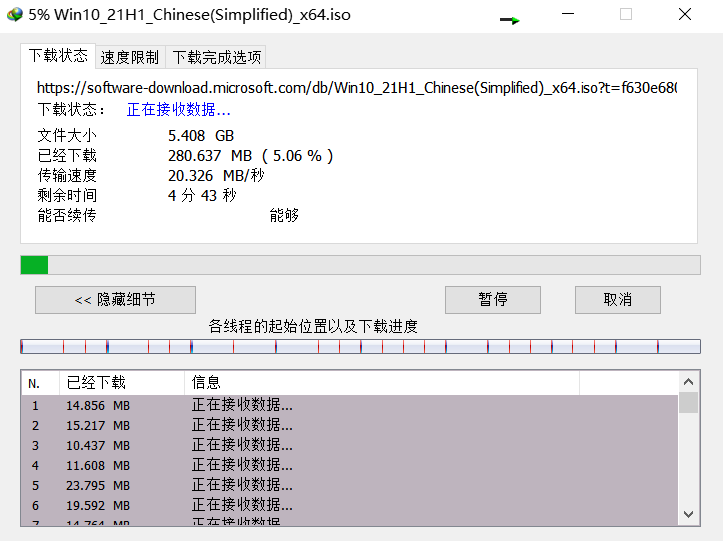Click the scrollbar up arrow in thread list
The height and width of the screenshot is (541, 723).
[689, 381]
